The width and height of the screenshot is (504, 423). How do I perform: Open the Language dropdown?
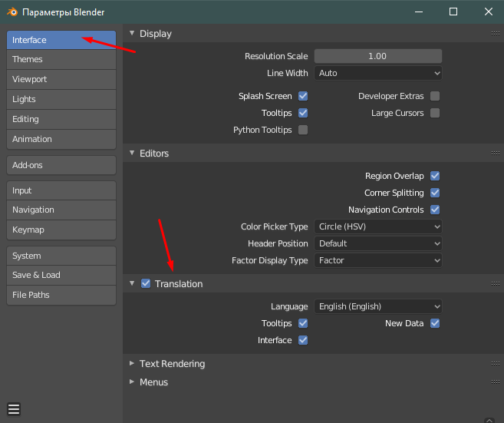click(x=378, y=306)
